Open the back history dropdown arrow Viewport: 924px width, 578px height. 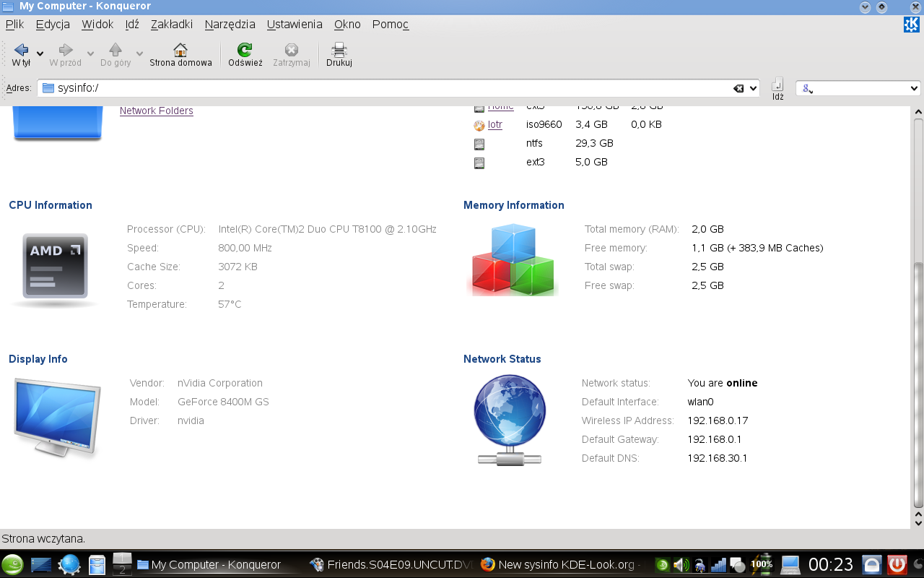tap(40, 54)
